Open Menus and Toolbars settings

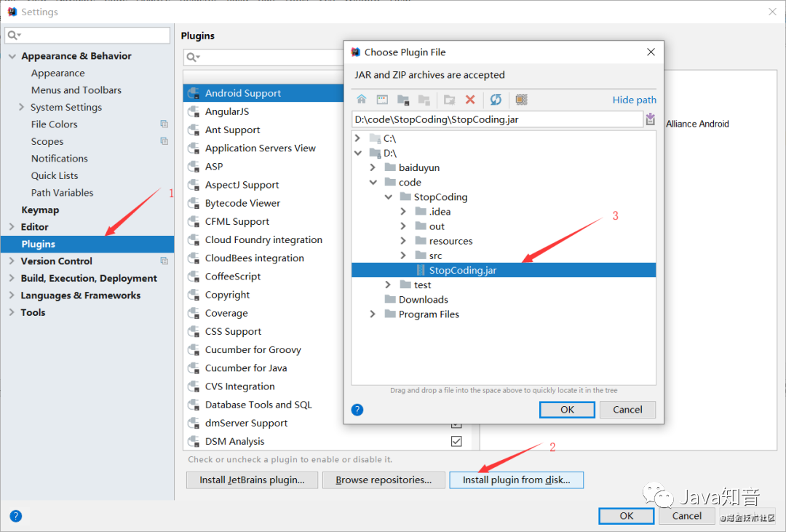coord(76,90)
